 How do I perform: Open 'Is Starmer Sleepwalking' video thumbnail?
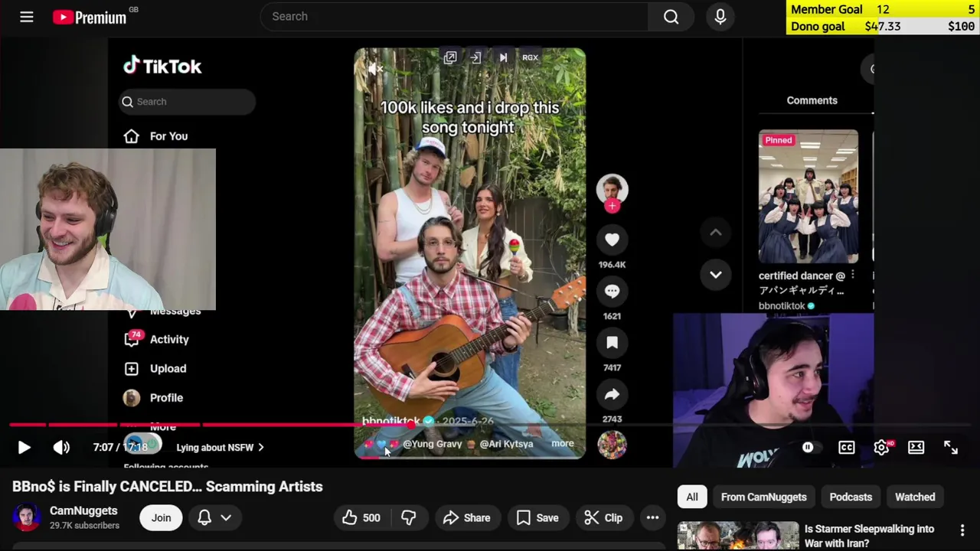[738, 536]
